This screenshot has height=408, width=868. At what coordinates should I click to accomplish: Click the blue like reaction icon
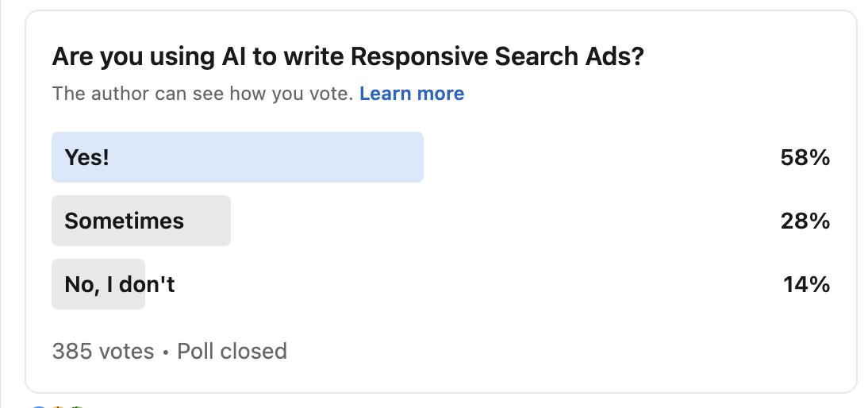(x=37, y=407)
